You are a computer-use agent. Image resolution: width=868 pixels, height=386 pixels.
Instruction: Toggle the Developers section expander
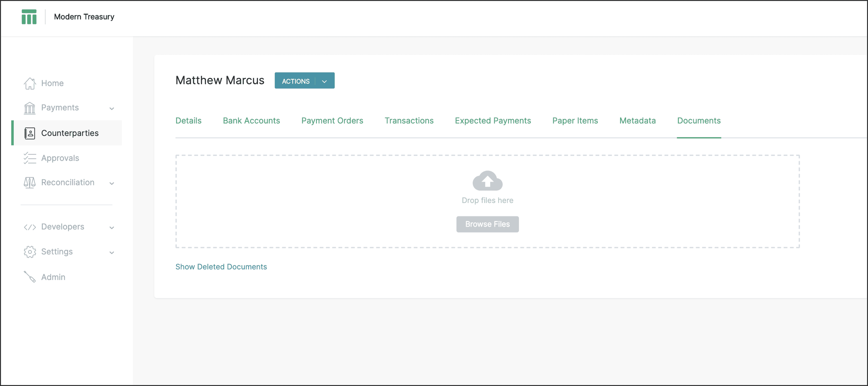coord(113,227)
